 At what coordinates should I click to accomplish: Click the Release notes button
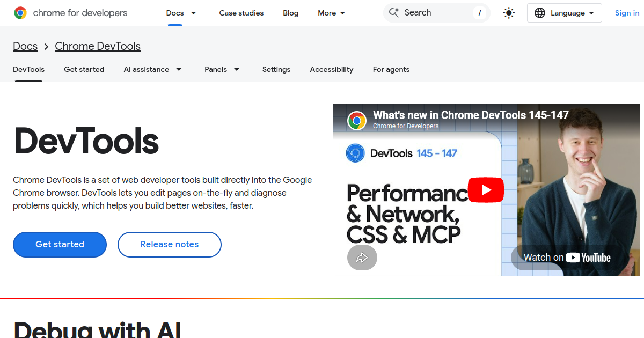(170, 245)
